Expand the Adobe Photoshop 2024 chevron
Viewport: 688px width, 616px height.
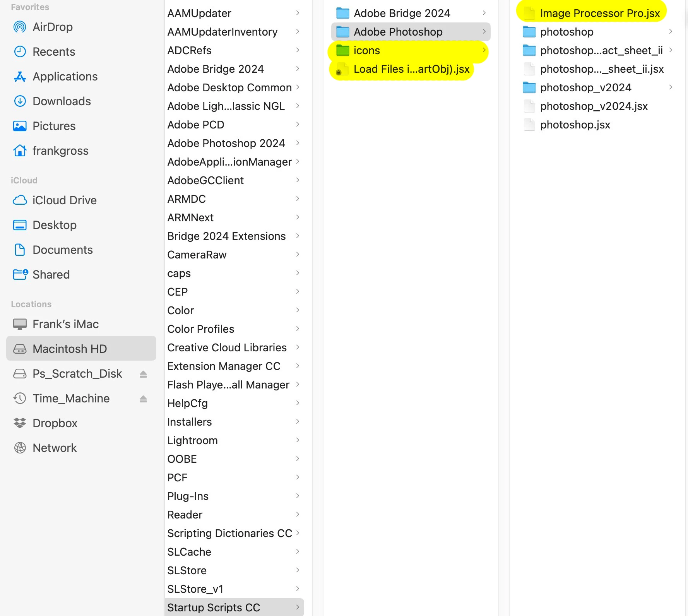[x=298, y=143]
